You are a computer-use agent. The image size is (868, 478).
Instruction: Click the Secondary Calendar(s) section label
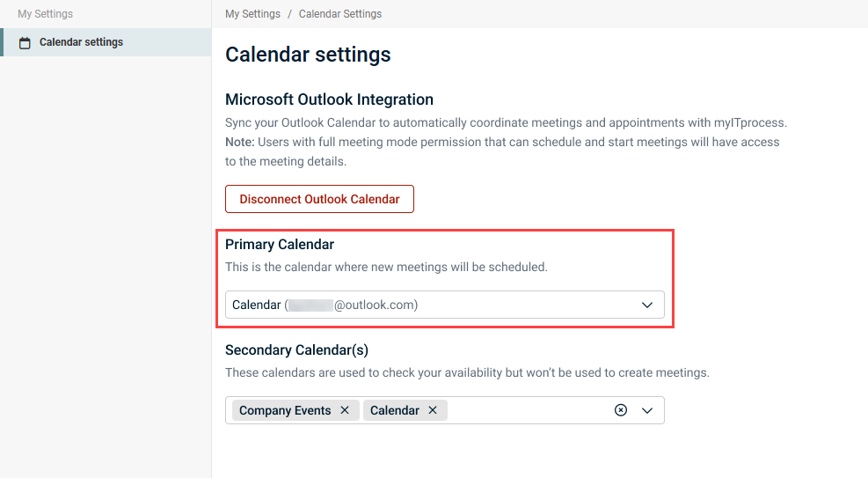296,349
